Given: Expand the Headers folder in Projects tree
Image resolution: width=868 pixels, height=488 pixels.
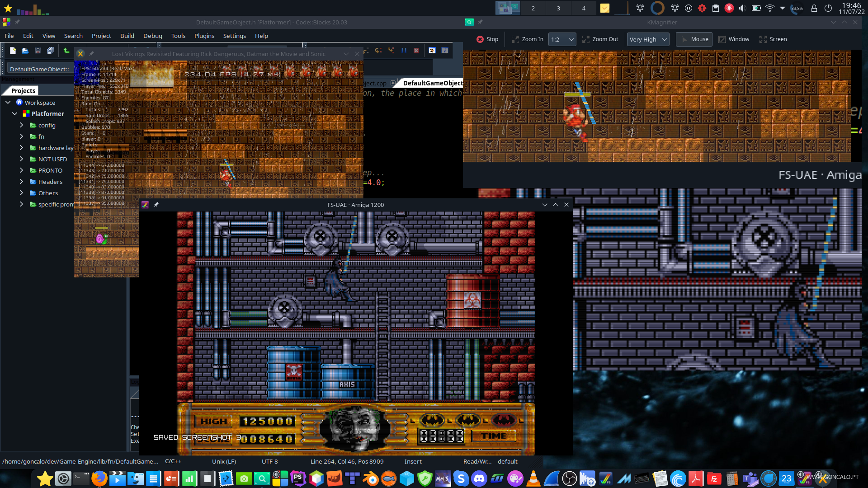Looking at the screenshot, I should click(x=21, y=182).
